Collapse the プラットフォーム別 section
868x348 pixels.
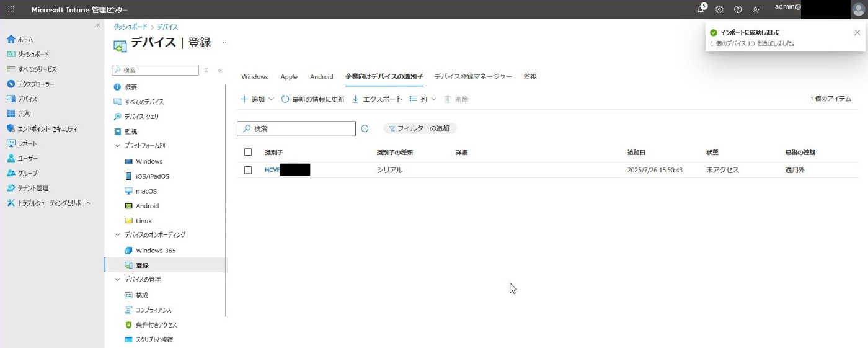[x=118, y=146]
